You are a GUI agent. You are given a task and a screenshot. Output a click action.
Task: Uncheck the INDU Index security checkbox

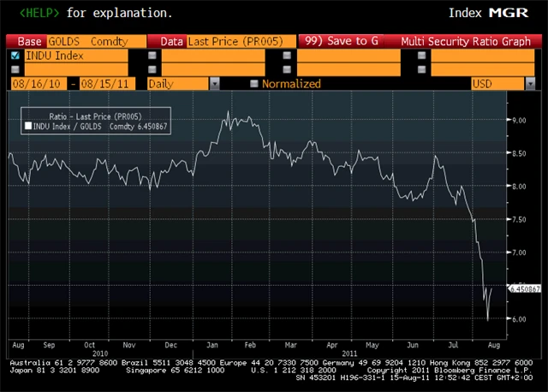pos(16,56)
